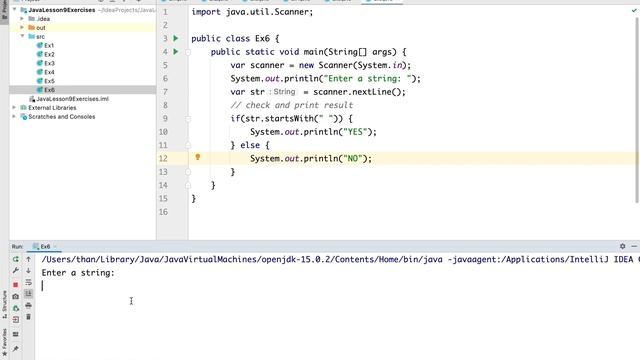Click the yellow lightbulb on line 12
The width and height of the screenshot is (640, 360).
198,157
